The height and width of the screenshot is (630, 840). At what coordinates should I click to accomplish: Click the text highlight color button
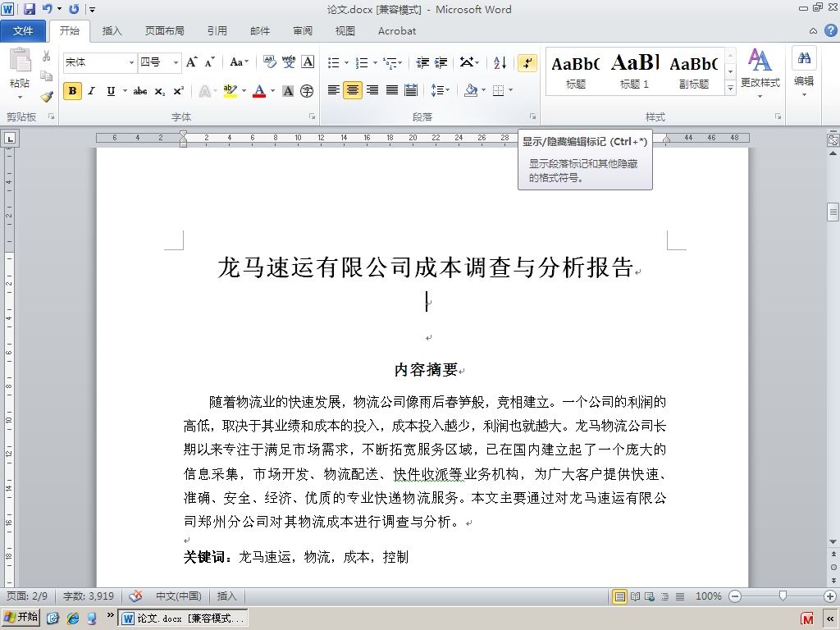[231, 91]
